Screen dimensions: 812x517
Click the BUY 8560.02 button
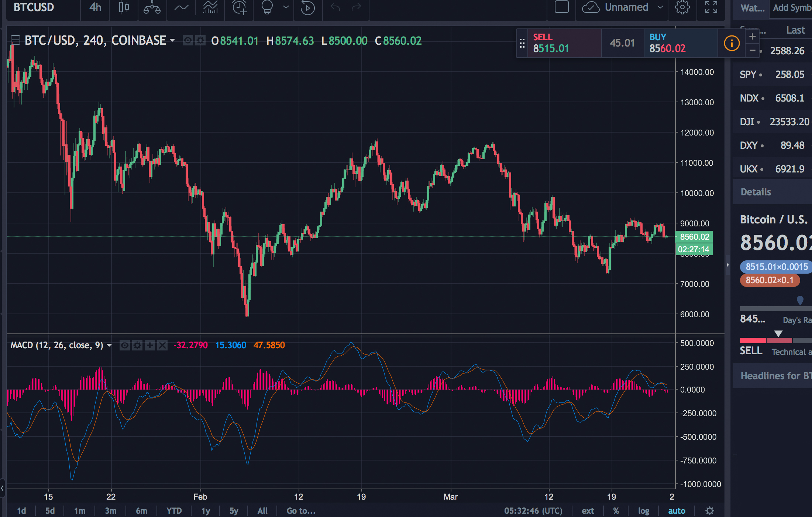click(x=681, y=43)
